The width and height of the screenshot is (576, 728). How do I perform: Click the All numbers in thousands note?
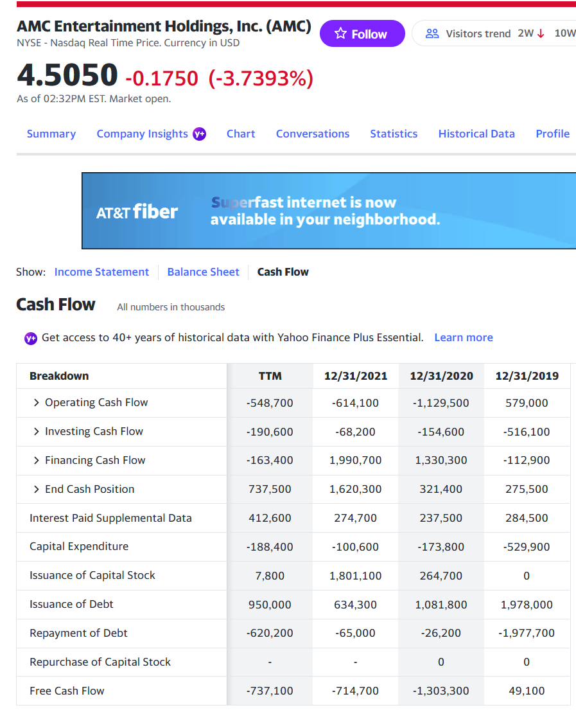171,307
